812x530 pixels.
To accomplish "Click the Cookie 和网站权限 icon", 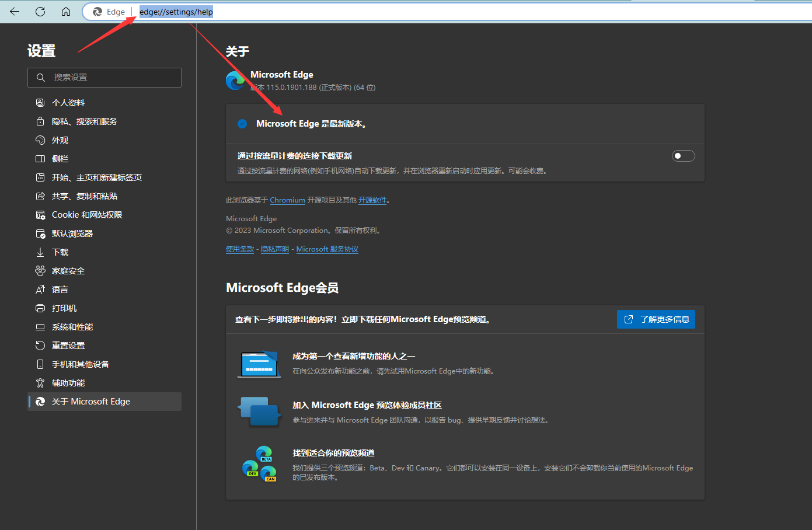I will (x=40, y=215).
